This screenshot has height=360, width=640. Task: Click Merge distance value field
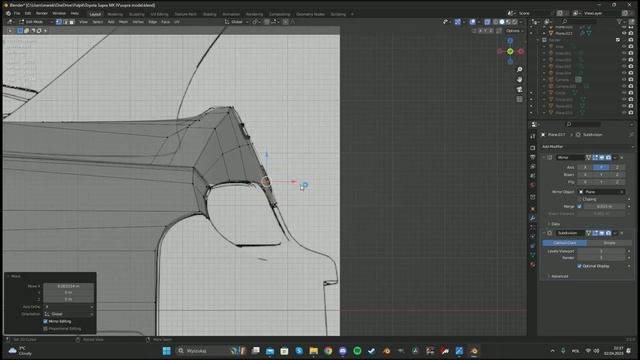point(604,207)
